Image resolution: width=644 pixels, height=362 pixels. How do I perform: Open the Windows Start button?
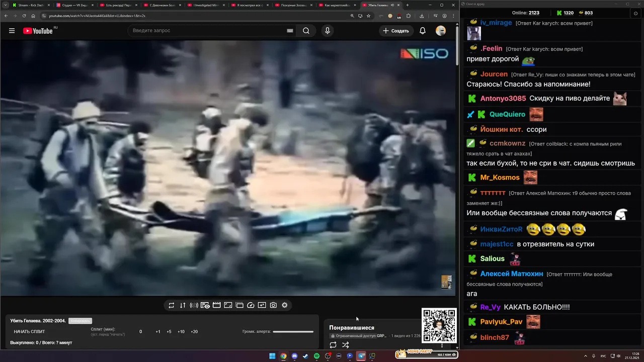[x=272, y=356]
